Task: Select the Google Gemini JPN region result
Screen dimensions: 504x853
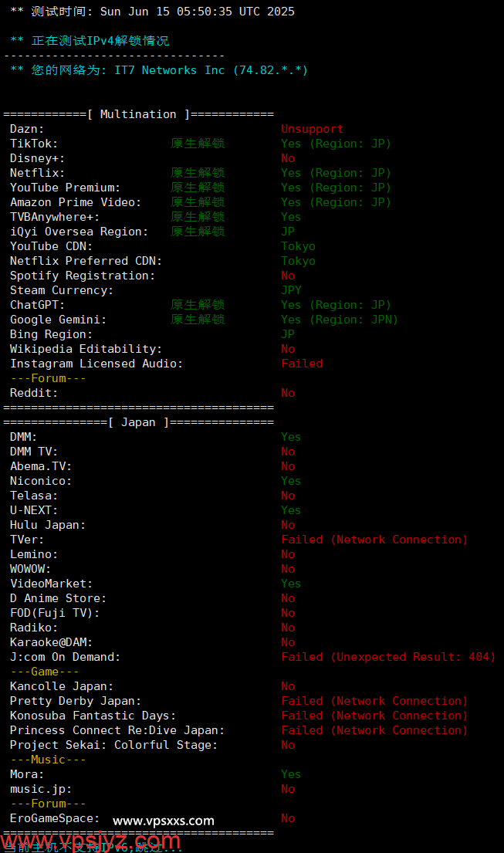Action: tap(340, 320)
